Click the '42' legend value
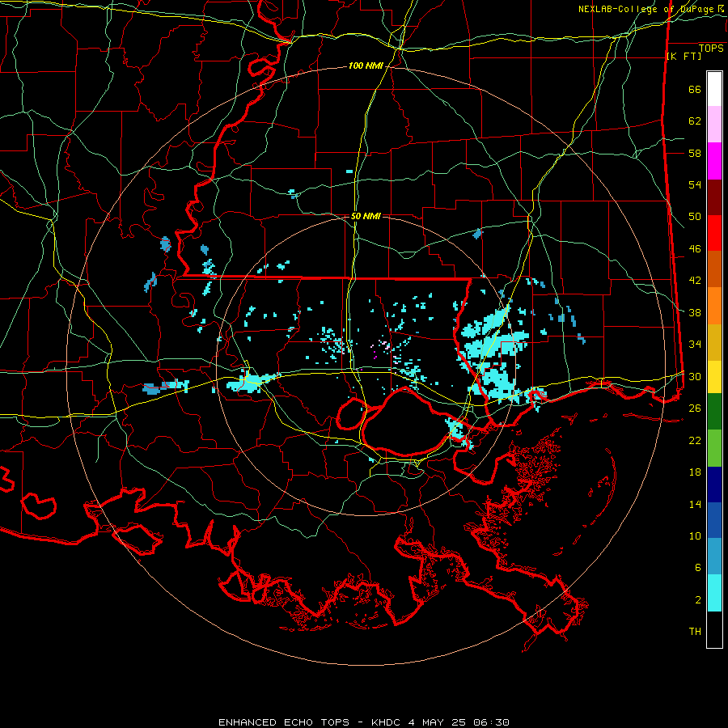Screen dimensions: 728x728 click(695, 281)
